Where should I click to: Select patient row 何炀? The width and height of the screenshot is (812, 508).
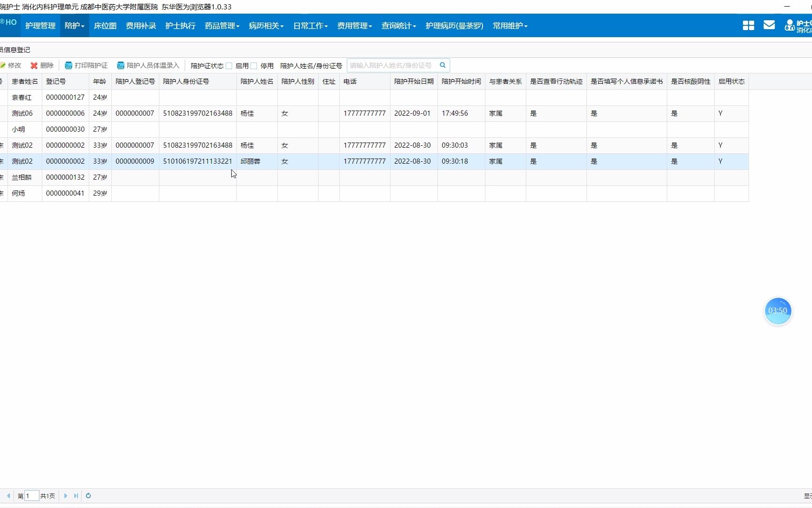[374, 193]
